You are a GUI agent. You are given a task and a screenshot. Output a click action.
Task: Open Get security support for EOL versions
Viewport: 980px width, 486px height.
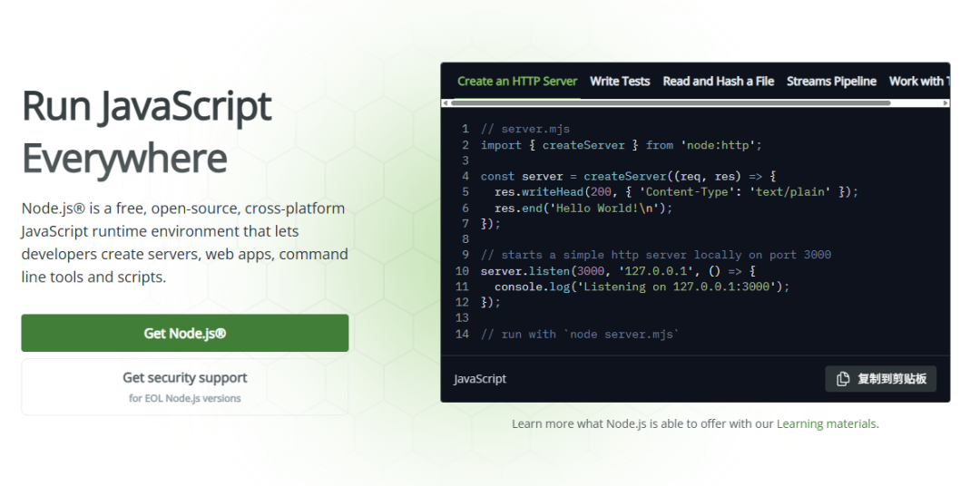(x=185, y=386)
